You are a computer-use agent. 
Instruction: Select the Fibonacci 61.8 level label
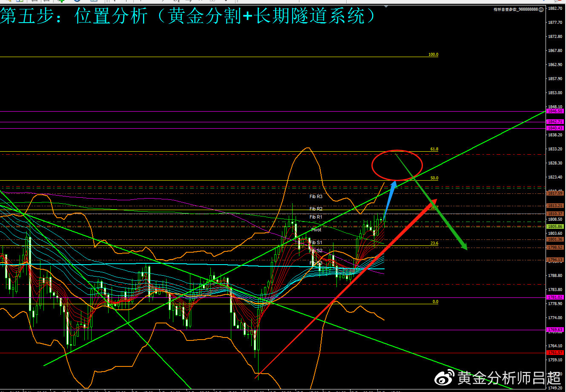coord(434,149)
